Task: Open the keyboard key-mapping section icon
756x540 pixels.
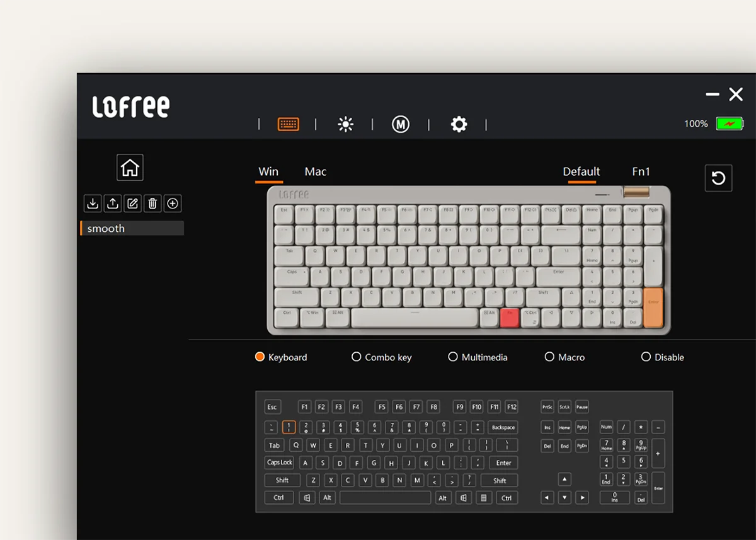Action: point(289,124)
